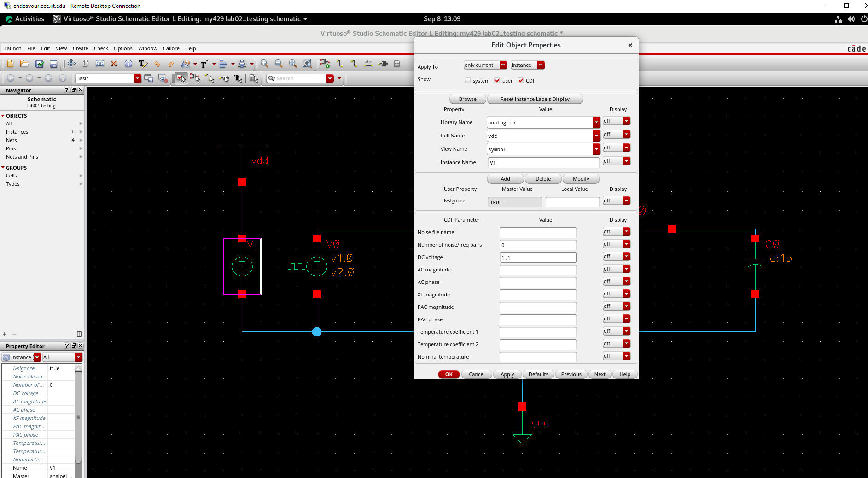The height and width of the screenshot is (478, 868).
Task: Toggle the select-by-checkbox mode icon
Action: coord(181,78)
